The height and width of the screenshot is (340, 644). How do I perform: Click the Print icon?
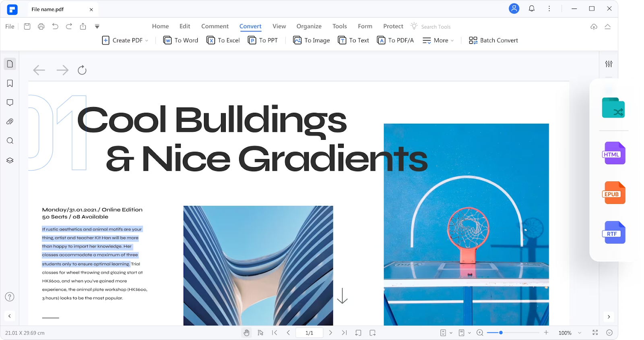click(41, 27)
